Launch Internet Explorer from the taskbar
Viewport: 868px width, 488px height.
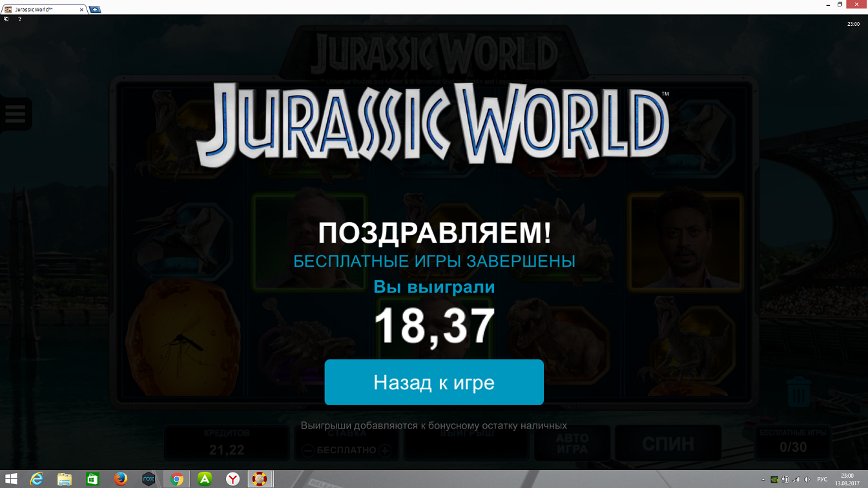tap(37, 479)
